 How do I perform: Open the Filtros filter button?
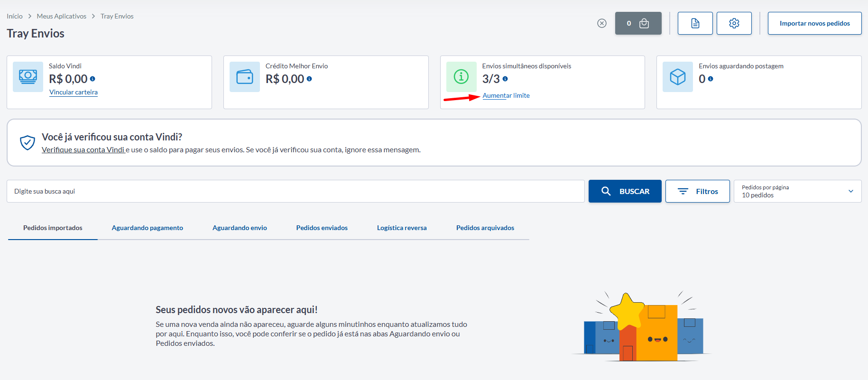tap(698, 191)
